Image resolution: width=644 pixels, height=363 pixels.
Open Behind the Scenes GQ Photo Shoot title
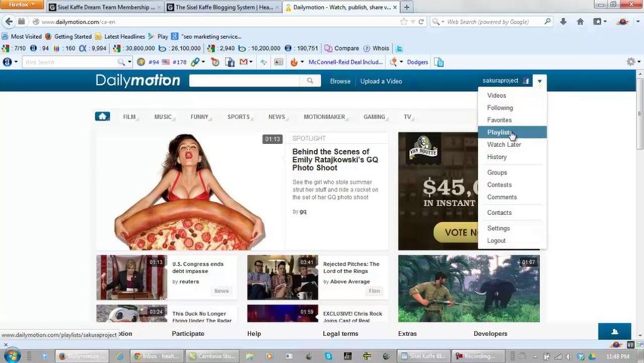tap(335, 159)
